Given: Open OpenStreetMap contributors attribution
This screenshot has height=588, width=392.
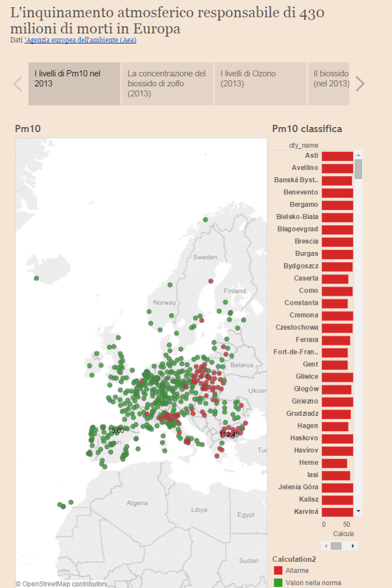Looking at the screenshot, I should [61, 584].
